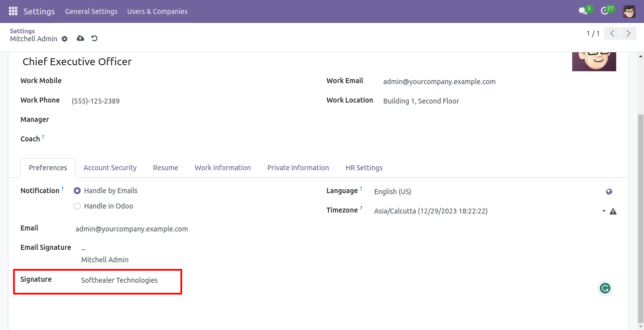Click the 1 / 1 pager counter
644x330 pixels.
click(593, 33)
